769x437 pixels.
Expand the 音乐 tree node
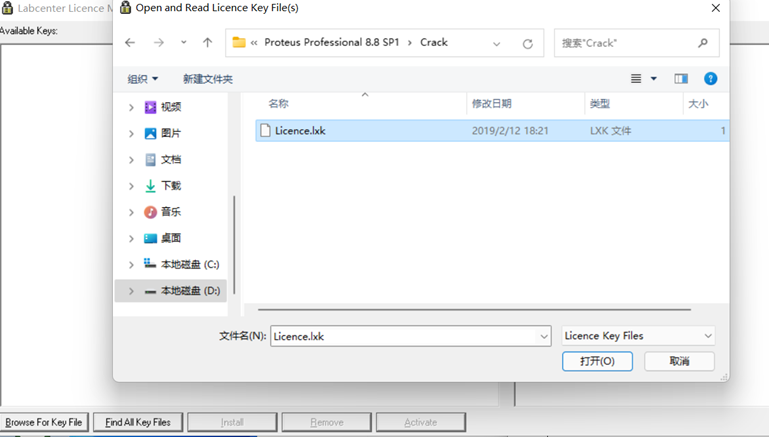[131, 212]
